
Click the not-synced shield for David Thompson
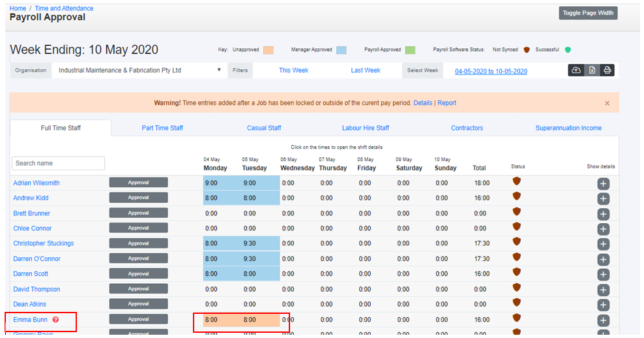(x=517, y=287)
